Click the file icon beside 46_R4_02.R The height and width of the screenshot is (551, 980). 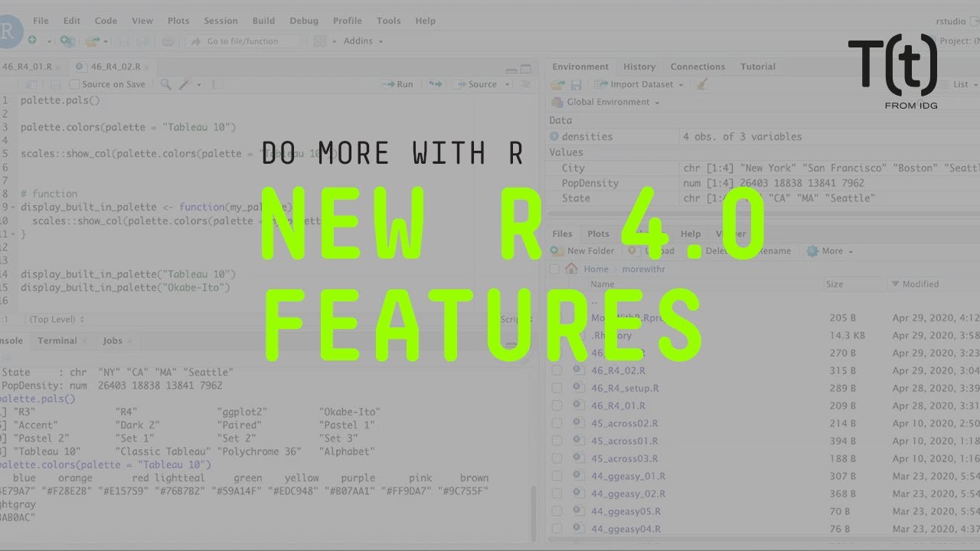pos(580,370)
